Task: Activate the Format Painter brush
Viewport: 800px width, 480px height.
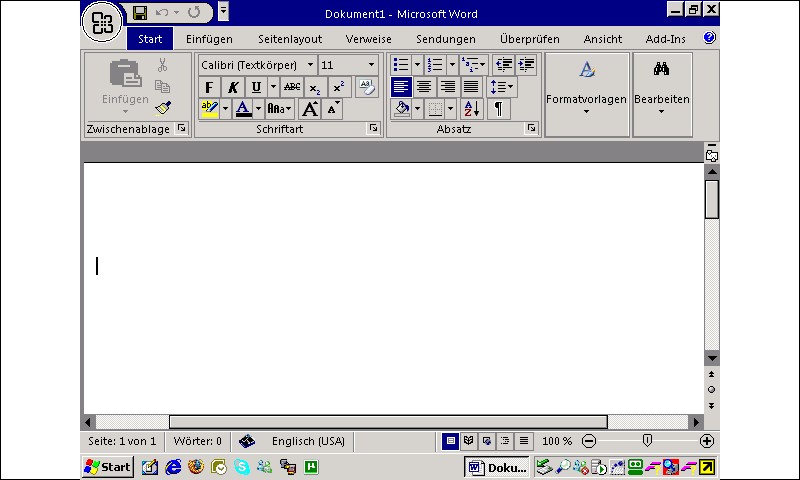Action: tap(163, 108)
